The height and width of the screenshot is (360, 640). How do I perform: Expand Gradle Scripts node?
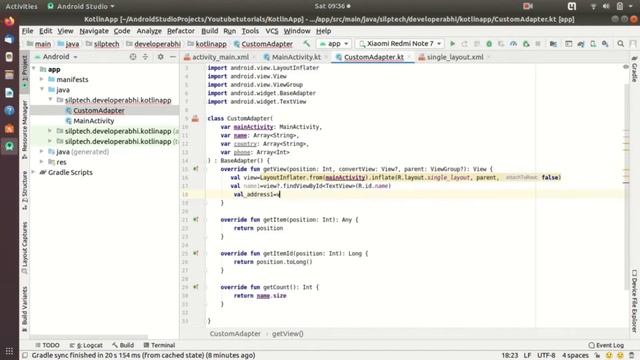point(34,172)
